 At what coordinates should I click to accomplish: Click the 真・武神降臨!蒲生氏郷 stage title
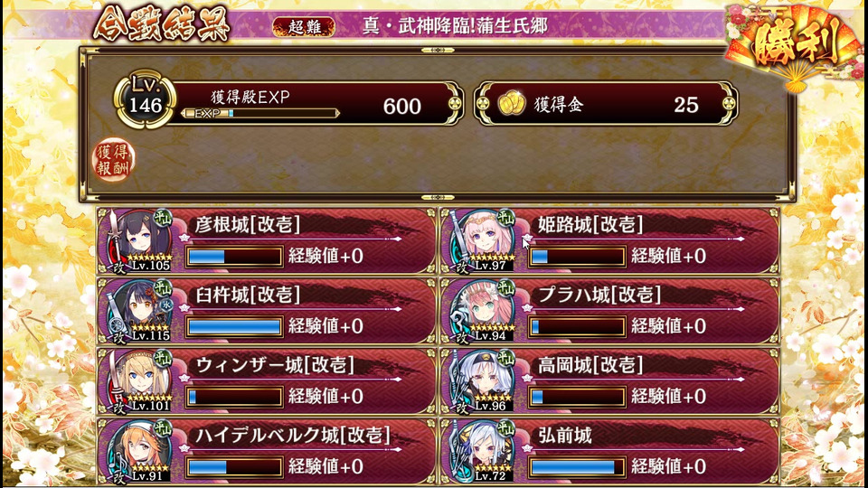455,26
